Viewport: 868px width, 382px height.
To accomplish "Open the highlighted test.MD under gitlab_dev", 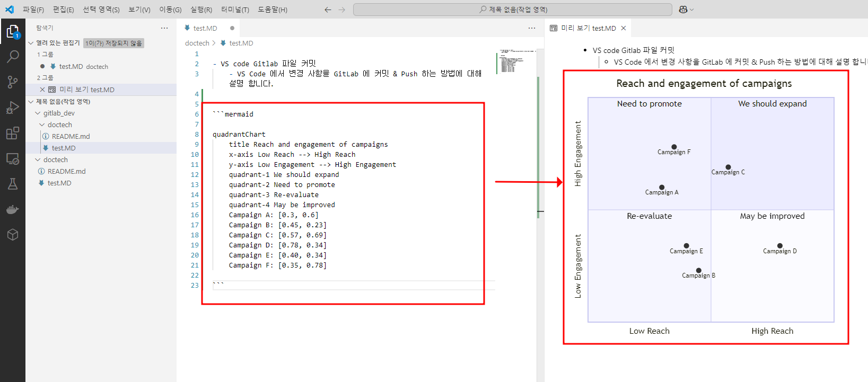I will pos(101,148).
